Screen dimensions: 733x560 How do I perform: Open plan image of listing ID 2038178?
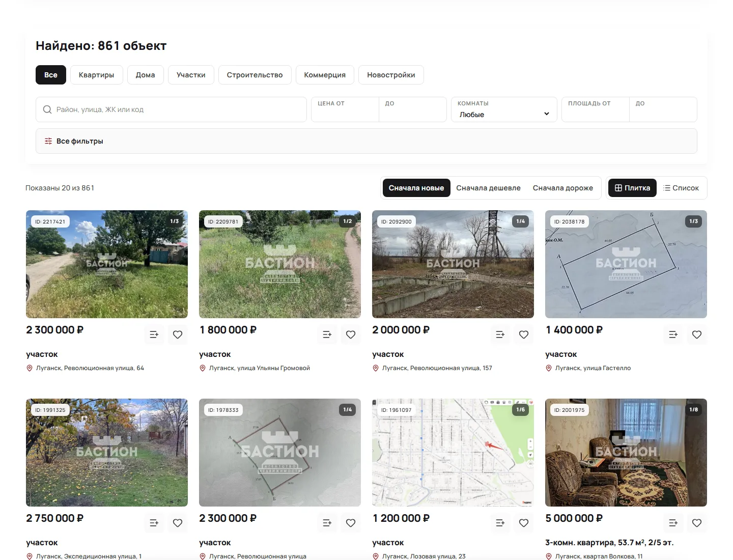coord(626,264)
